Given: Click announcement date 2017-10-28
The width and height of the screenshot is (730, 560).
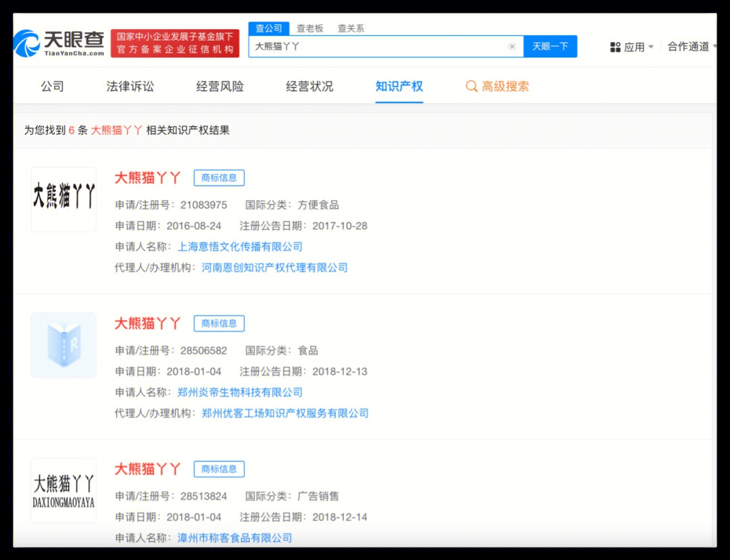Looking at the screenshot, I should (340, 226).
